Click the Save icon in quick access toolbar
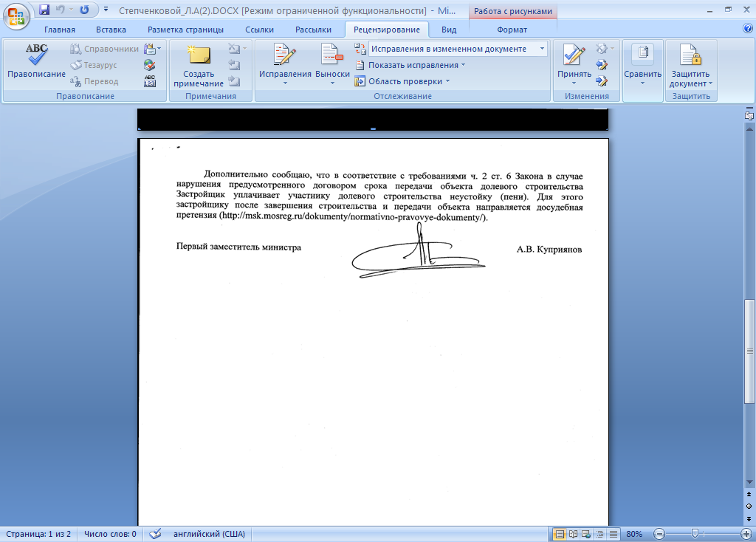 pyautogui.click(x=44, y=10)
